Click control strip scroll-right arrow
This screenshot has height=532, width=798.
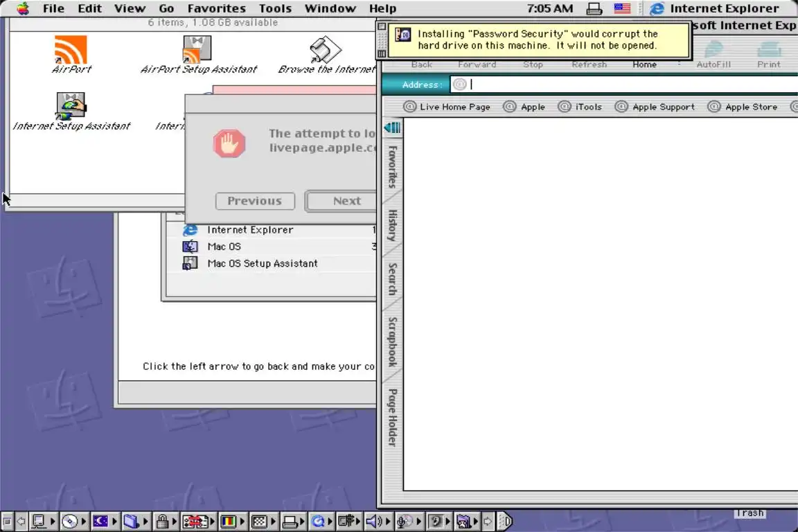[488, 522]
